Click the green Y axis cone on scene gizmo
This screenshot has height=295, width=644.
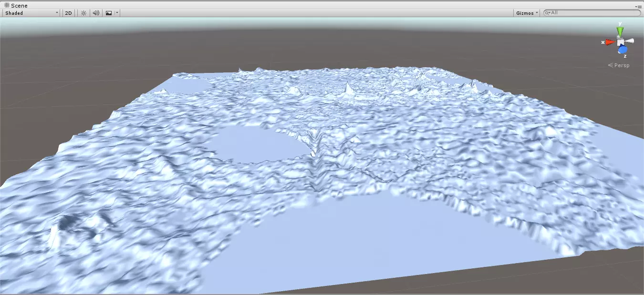(x=620, y=30)
